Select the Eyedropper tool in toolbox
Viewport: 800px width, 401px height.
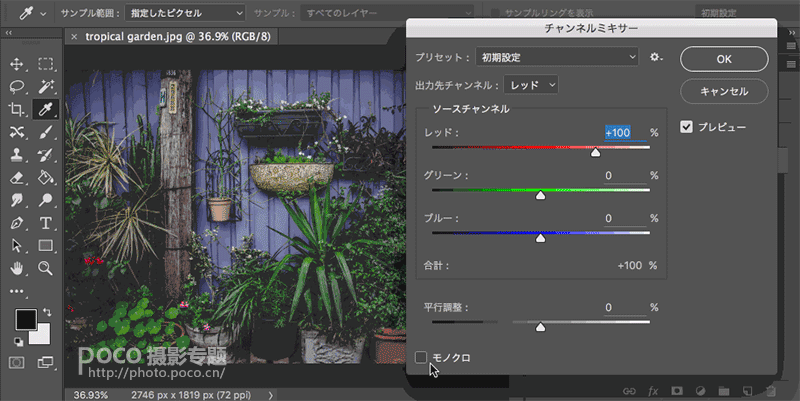click(45, 109)
